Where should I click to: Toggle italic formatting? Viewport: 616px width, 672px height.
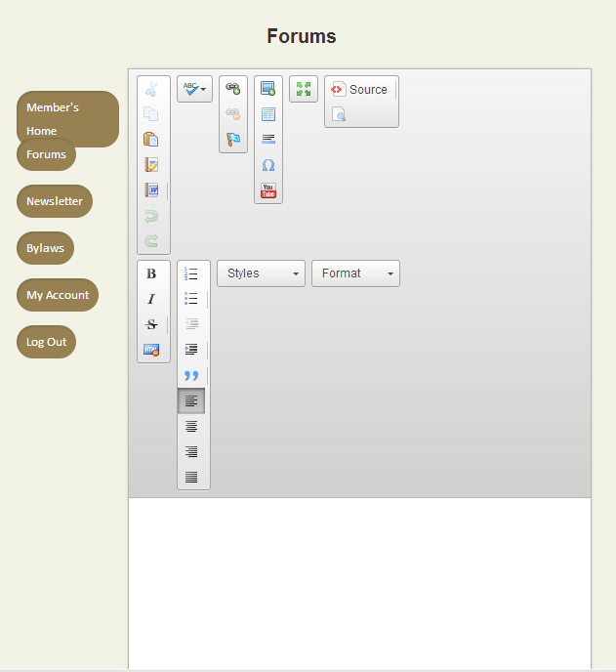pyautogui.click(x=151, y=299)
